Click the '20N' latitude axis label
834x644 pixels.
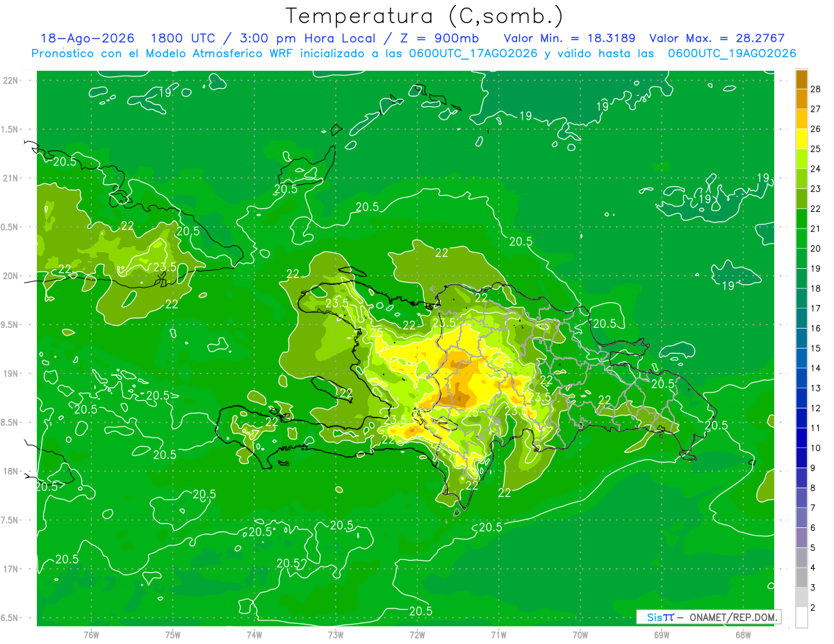(10, 276)
